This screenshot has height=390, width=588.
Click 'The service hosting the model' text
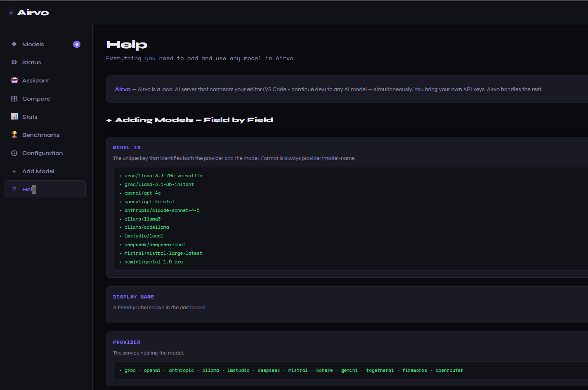149,353
